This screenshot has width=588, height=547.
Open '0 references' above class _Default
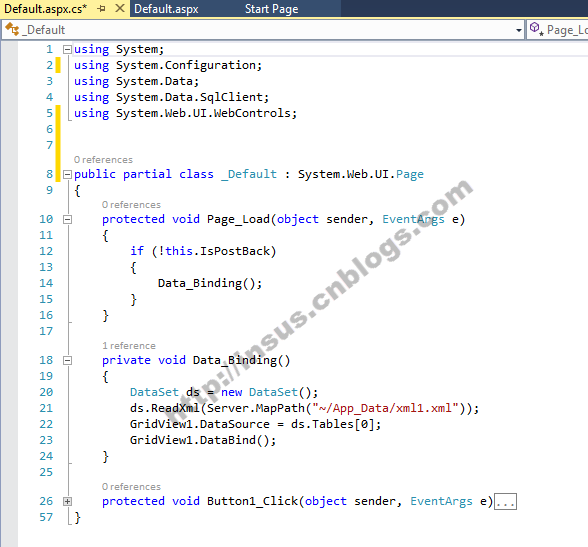pos(103,160)
